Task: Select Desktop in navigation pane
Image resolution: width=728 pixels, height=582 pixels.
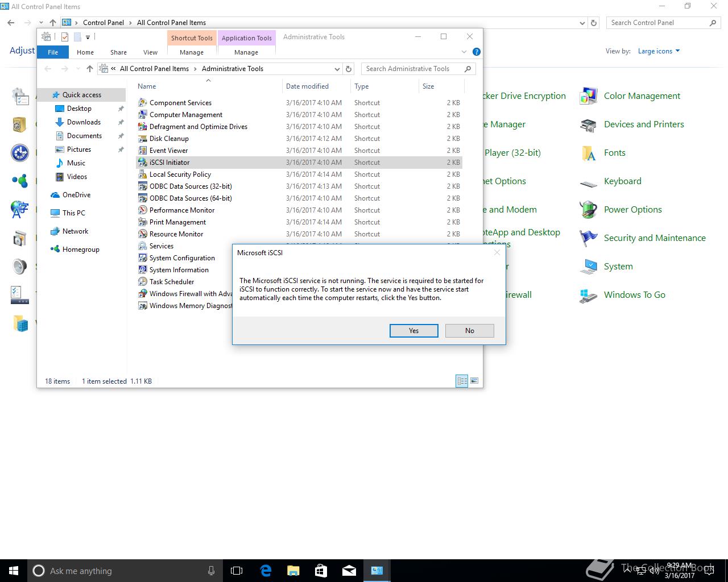Action: tap(79, 109)
